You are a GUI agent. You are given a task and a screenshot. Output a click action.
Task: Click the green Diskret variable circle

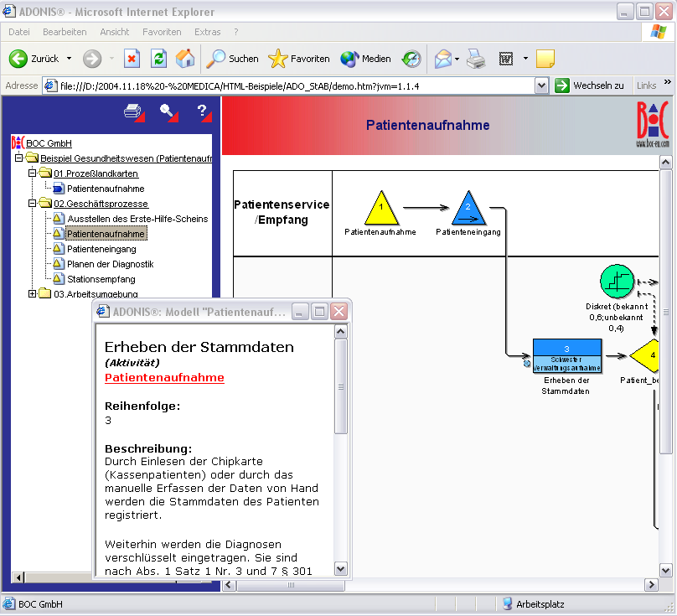point(617,282)
